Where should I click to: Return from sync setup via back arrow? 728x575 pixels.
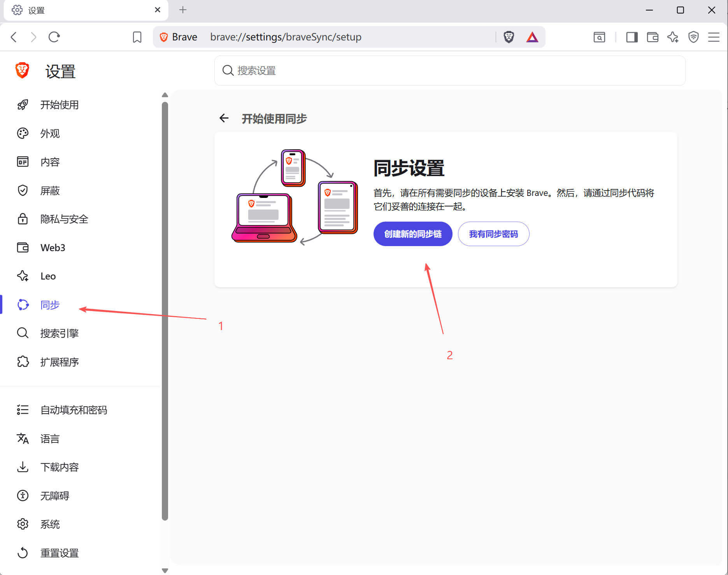click(x=224, y=118)
